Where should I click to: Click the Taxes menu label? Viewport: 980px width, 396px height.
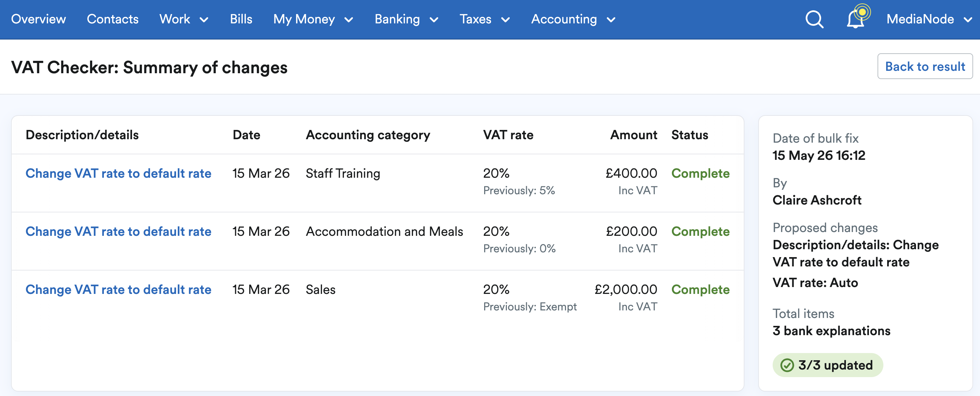[x=476, y=19]
